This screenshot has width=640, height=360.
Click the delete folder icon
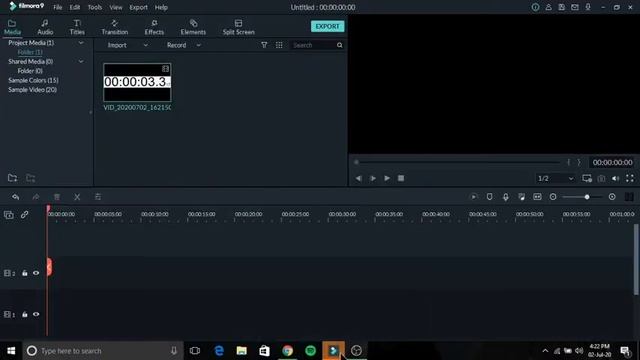[31, 178]
